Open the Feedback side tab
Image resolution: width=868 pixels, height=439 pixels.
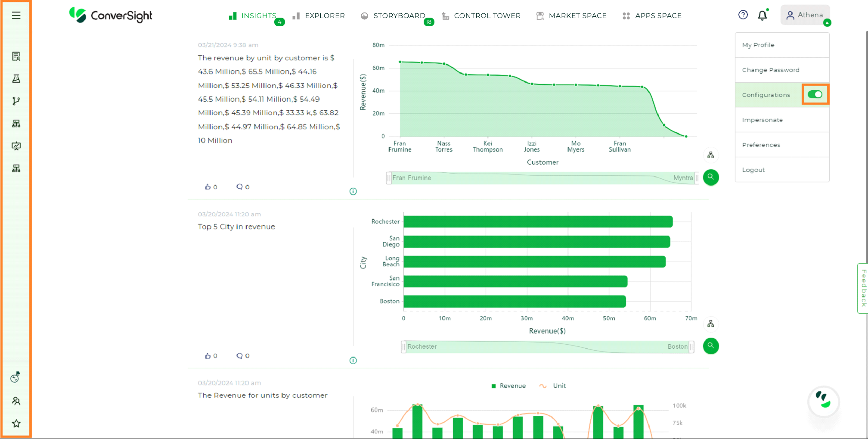pos(863,288)
